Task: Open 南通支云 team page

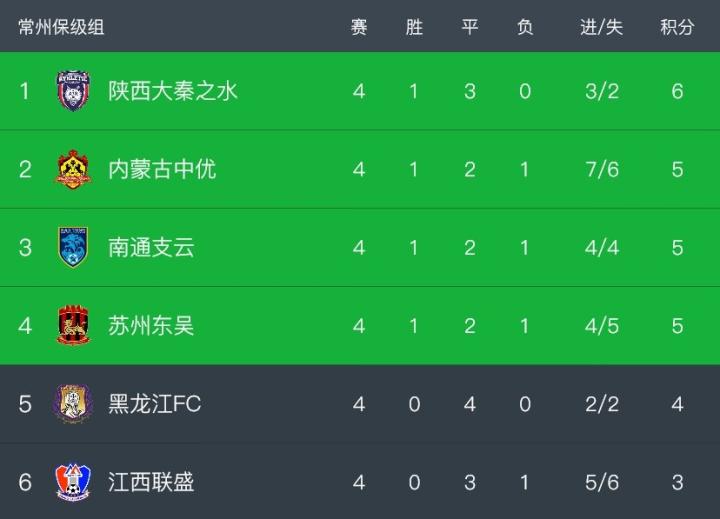Action: tap(151, 247)
